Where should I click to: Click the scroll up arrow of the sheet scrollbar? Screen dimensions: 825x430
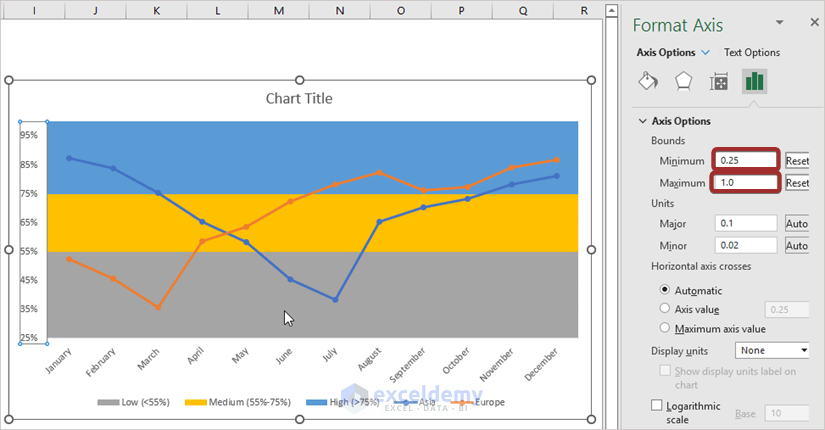pyautogui.click(x=611, y=11)
